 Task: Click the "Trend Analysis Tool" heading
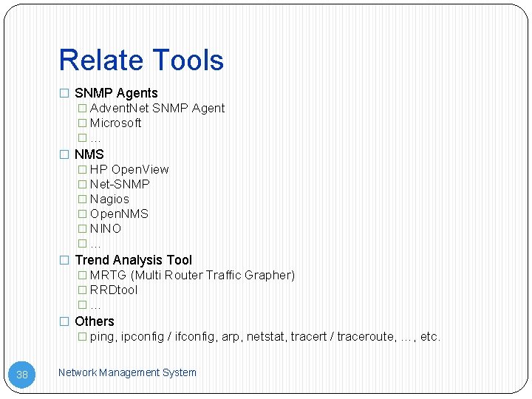[x=133, y=260]
